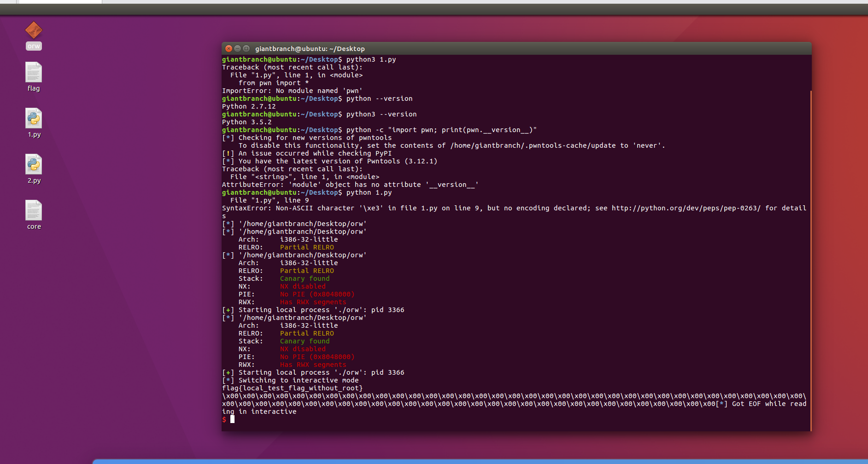Open the python.org pep-0263 URL in terminal
868x464 pixels.
point(686,208)
